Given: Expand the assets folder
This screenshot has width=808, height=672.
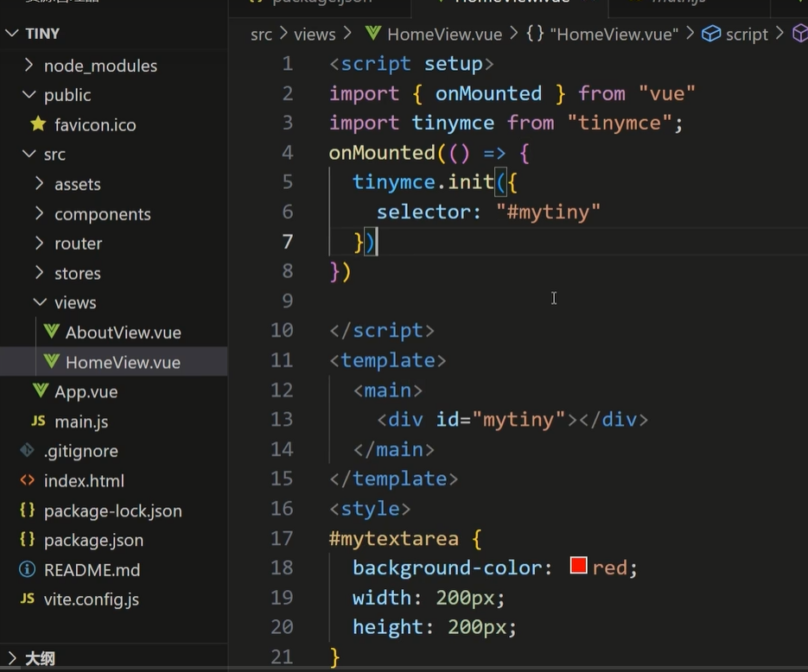Looking at the screenshot, I should pyautogui.click(x=39, y=183).
